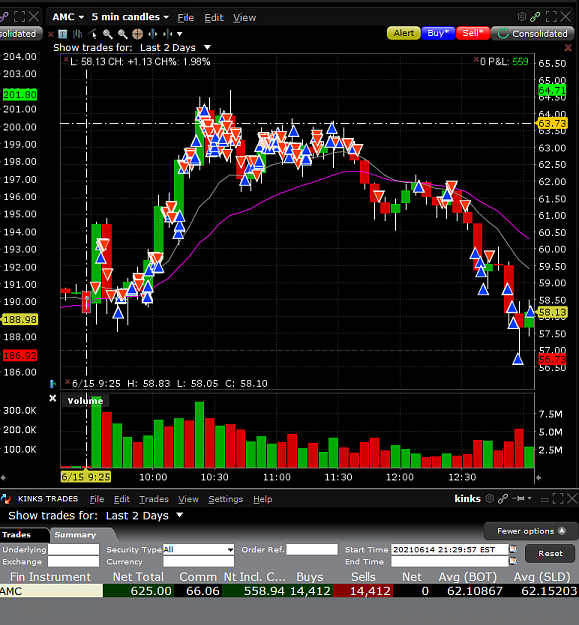579x625 pixels.
Task: Click the text annotation T tool
Action: click(x=63, y=34)
